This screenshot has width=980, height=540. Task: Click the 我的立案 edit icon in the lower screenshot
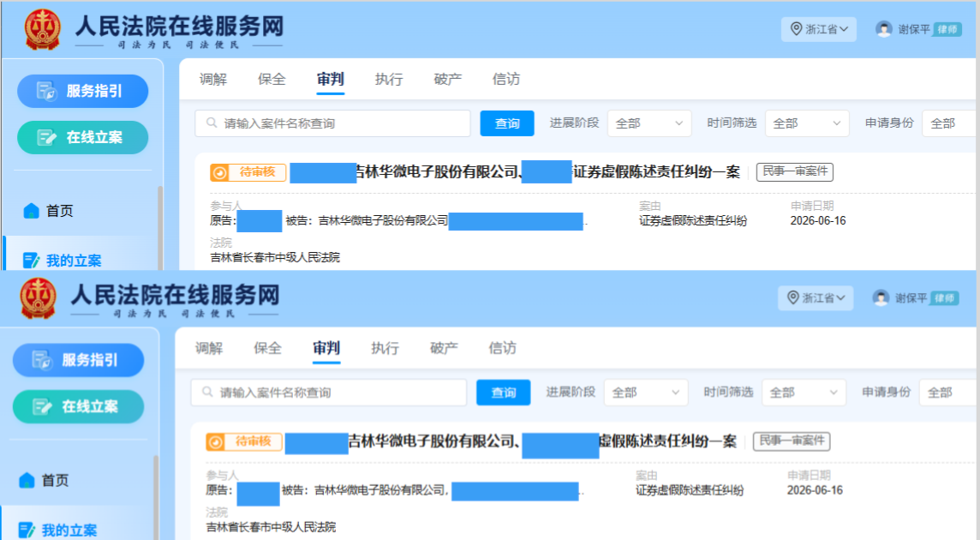[x=27, y=530]
